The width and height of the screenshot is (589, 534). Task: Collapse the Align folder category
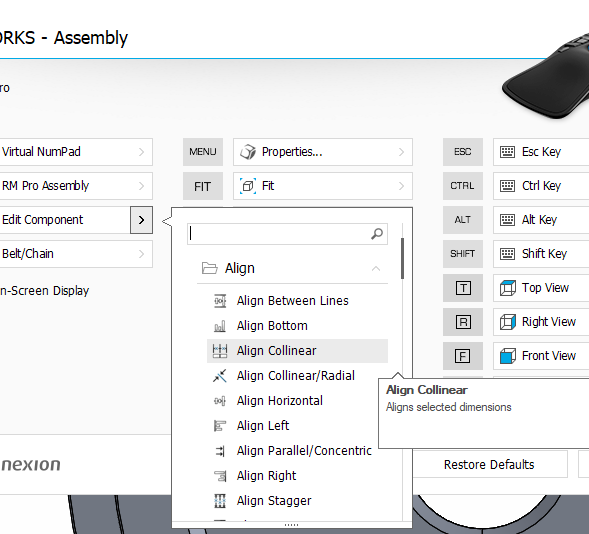[376, 269]
